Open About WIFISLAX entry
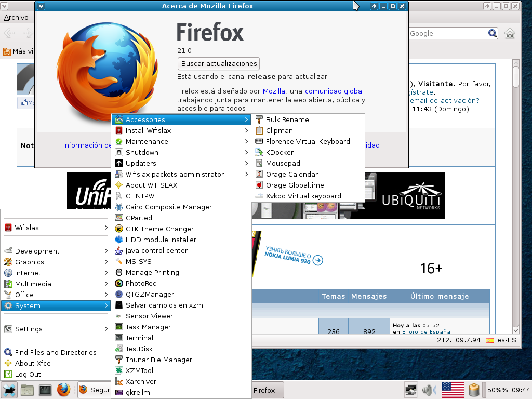 pyautogui.click(x=181, y=185)
